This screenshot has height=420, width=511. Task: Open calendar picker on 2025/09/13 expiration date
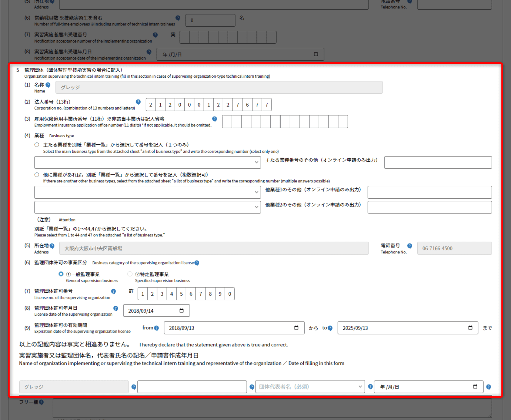470,327
